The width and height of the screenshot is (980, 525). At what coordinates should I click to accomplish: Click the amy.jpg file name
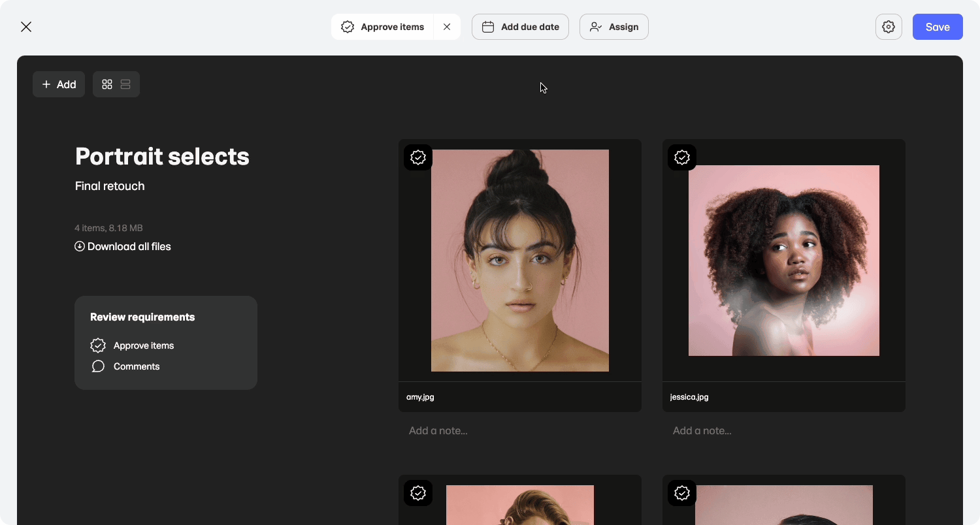click(420, 397)
